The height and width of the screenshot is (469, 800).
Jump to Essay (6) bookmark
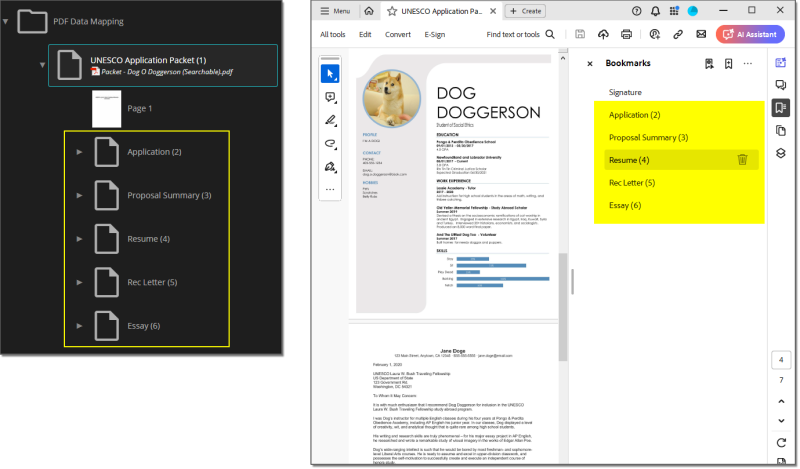[624, 205]
